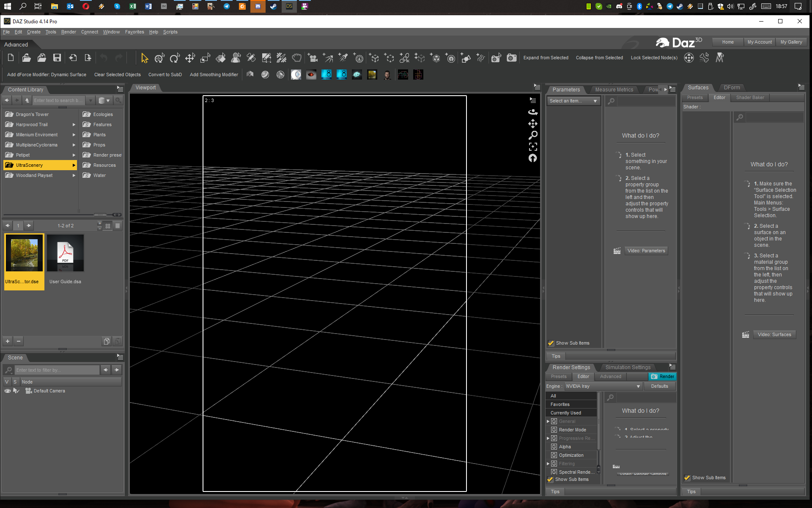Viewport: 812px width, 508px height.
Task: Click the red eye thumbnail icon
Action: pos(311,75)
